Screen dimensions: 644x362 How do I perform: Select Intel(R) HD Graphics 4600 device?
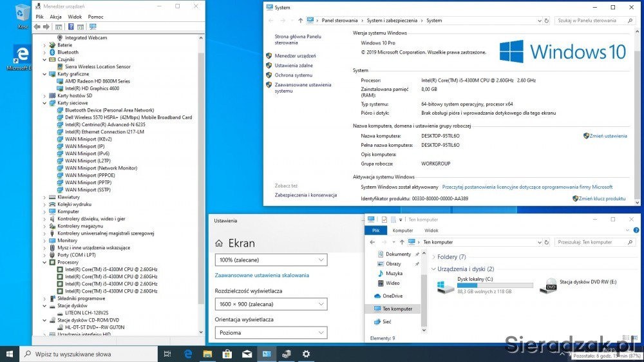[92, 88]
